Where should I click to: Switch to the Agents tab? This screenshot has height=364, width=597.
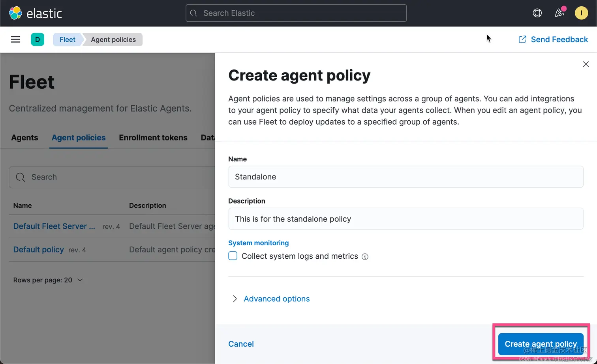[x=24, y=138]
